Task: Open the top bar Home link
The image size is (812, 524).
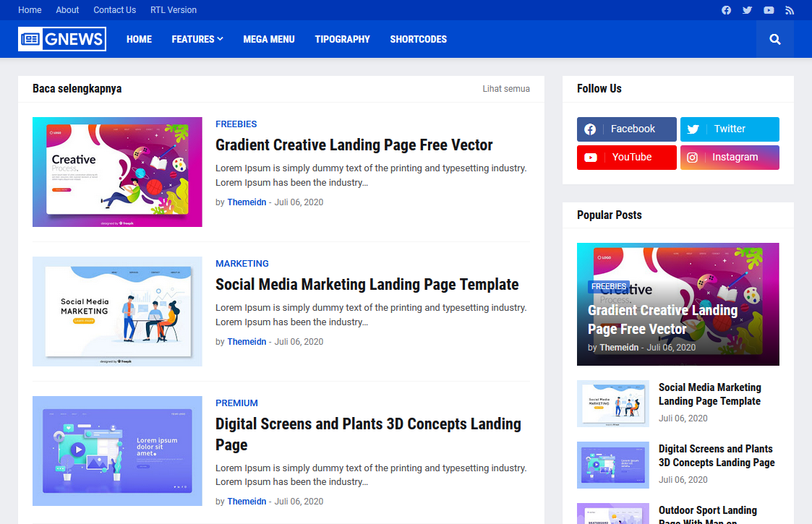Action: point(30,10)
